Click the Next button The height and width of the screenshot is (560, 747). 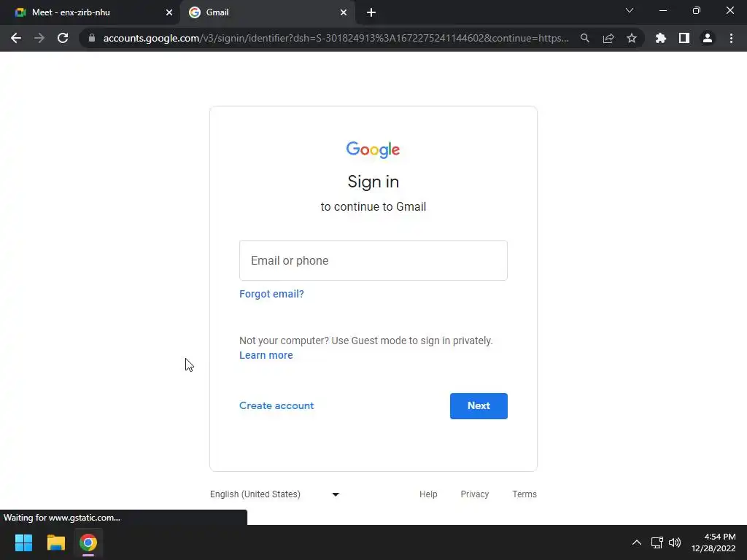point(479,405)
